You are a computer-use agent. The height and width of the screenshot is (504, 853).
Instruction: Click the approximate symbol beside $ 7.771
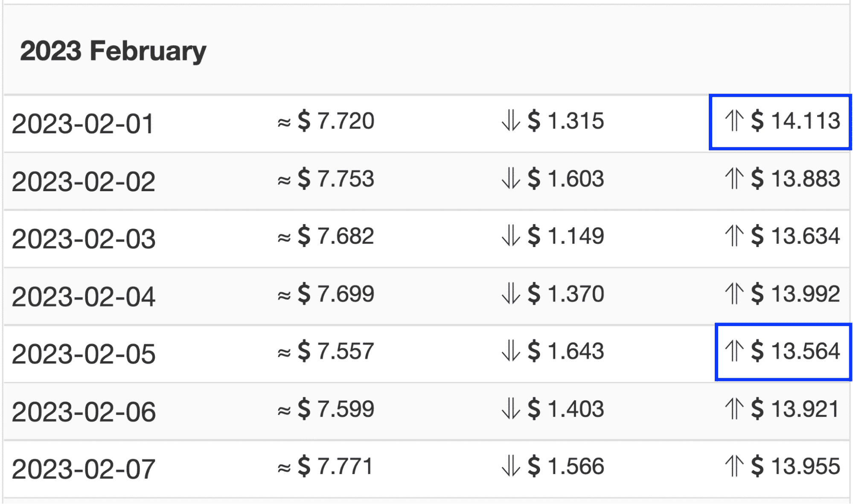point(284,468)
